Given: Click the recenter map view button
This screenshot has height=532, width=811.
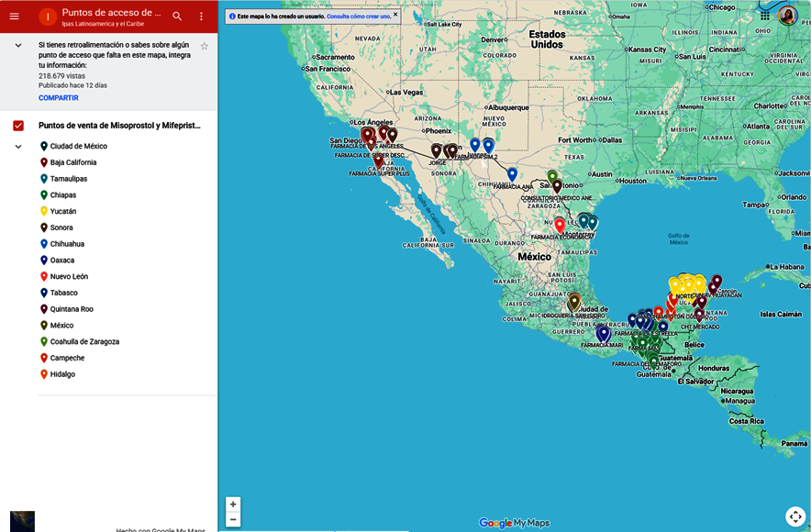Looking at the screenshot, I should pyautogui.click(x=794, y=516).
